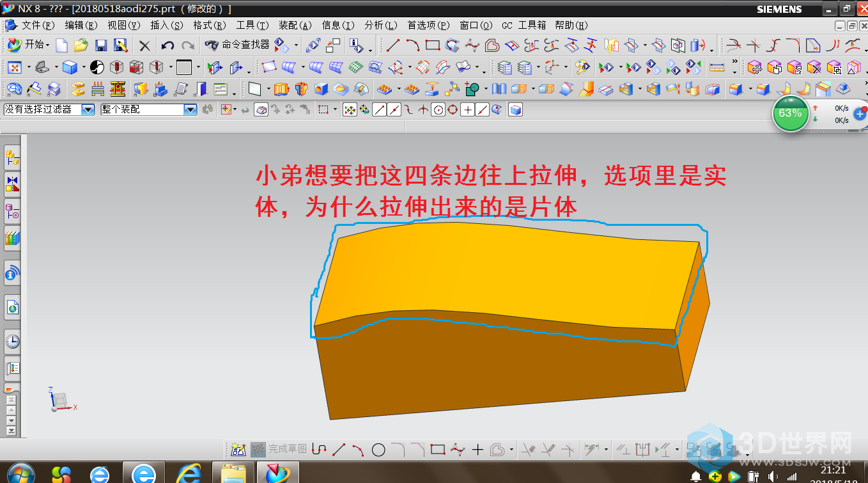868x483 pixels.
Task: Choose the shaded cube rendering style icon
Action: tap(70, 67)
